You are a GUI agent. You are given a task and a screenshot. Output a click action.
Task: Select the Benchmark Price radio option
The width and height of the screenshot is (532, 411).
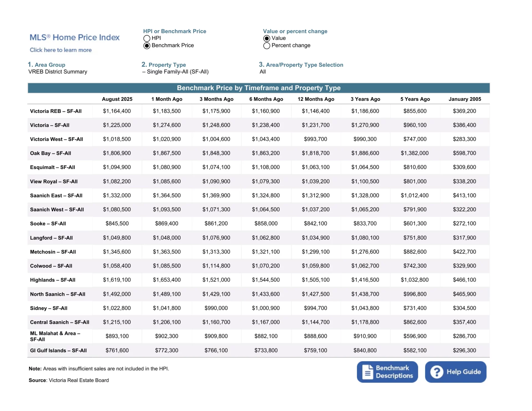147,46
